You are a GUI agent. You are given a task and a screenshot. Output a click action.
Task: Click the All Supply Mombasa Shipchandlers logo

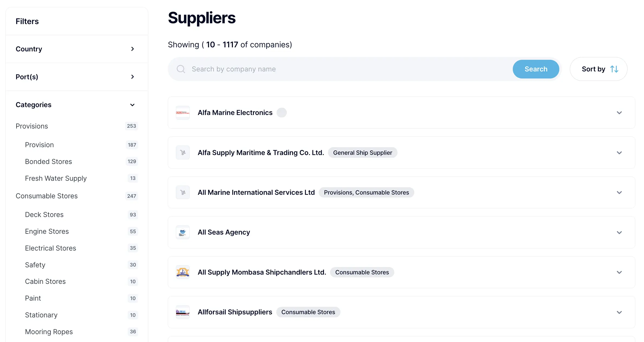(183, 272)
